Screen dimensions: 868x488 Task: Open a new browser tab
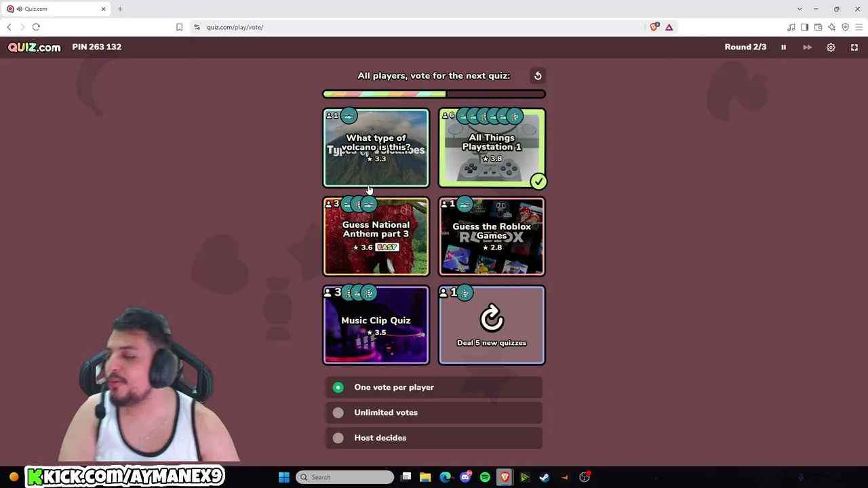click(120, 9)
